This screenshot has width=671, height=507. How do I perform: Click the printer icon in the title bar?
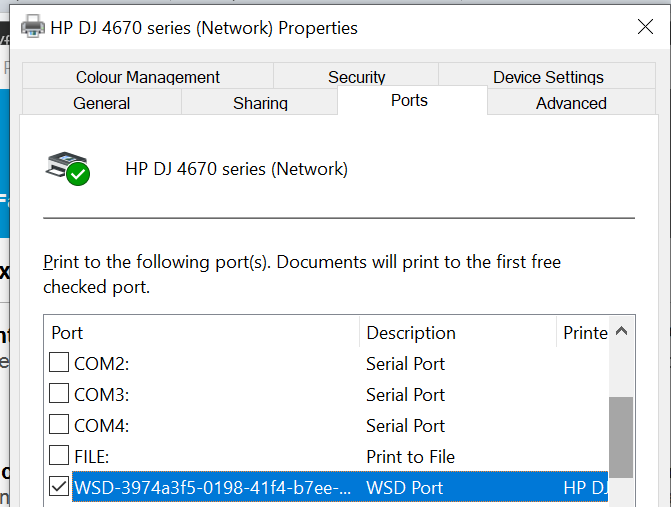pos(33,27)
